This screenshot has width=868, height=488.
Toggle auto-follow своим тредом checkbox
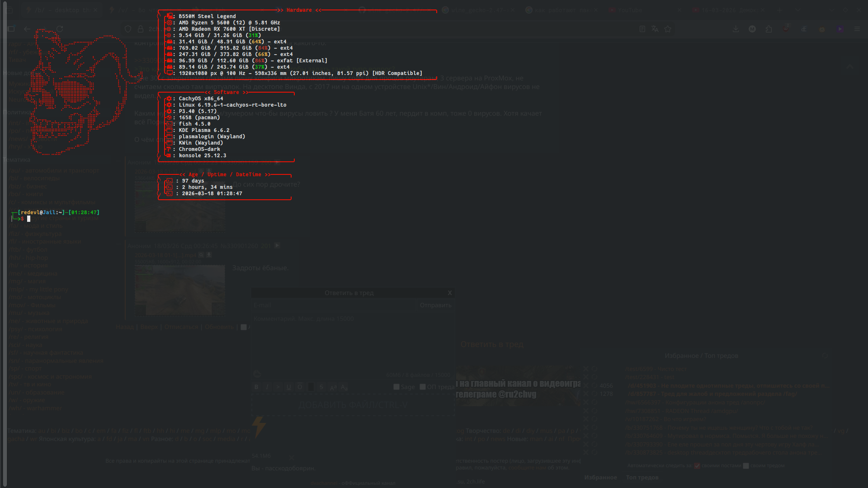[x=746, y=465]
